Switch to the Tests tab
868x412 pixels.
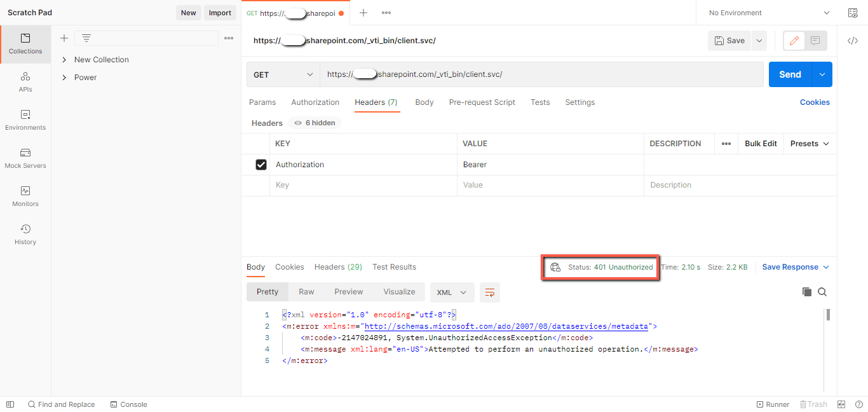tap(540, 102)
